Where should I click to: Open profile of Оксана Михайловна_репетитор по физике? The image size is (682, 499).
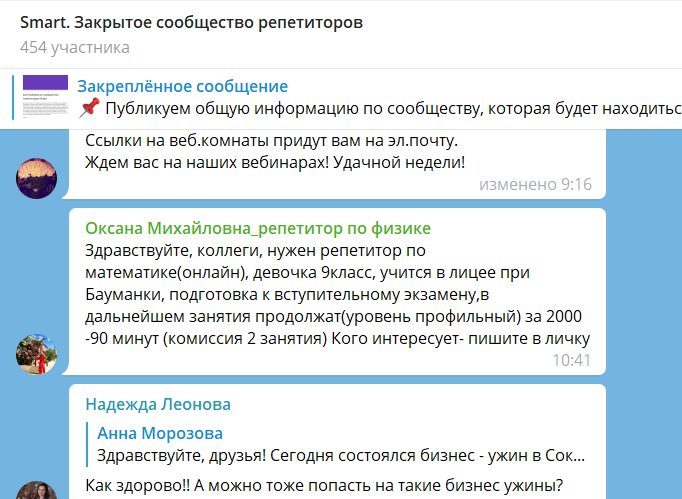pyautogui.click(x=258, y=228)
